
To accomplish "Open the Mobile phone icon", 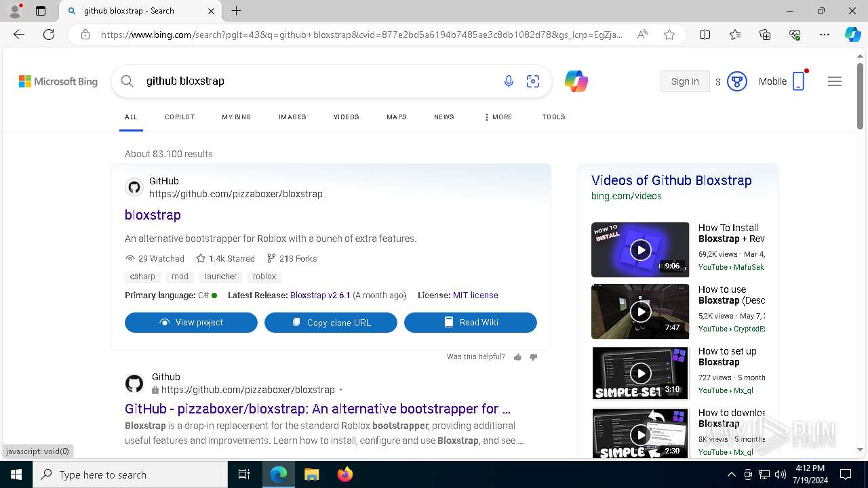I will click(799, 81).
